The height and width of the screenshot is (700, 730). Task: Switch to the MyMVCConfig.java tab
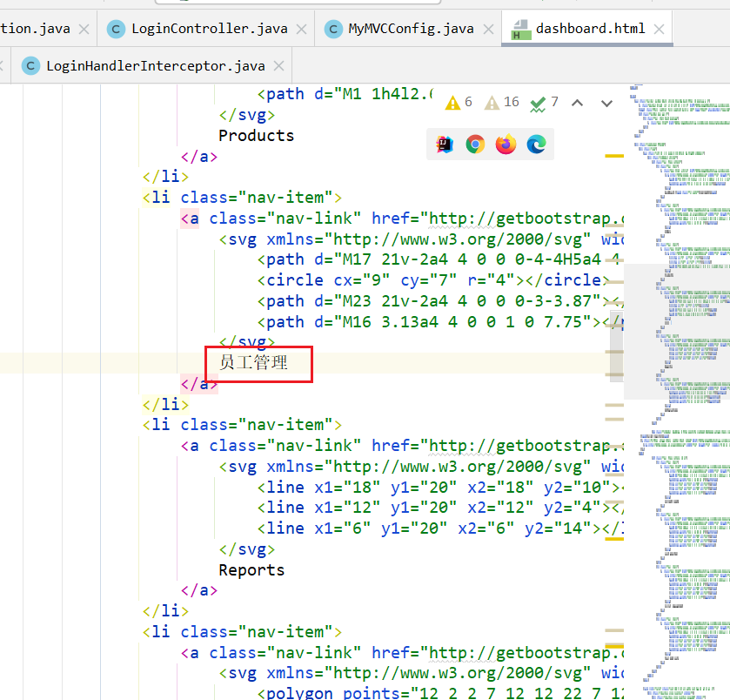pyautogui.click(x=411, y=29)
